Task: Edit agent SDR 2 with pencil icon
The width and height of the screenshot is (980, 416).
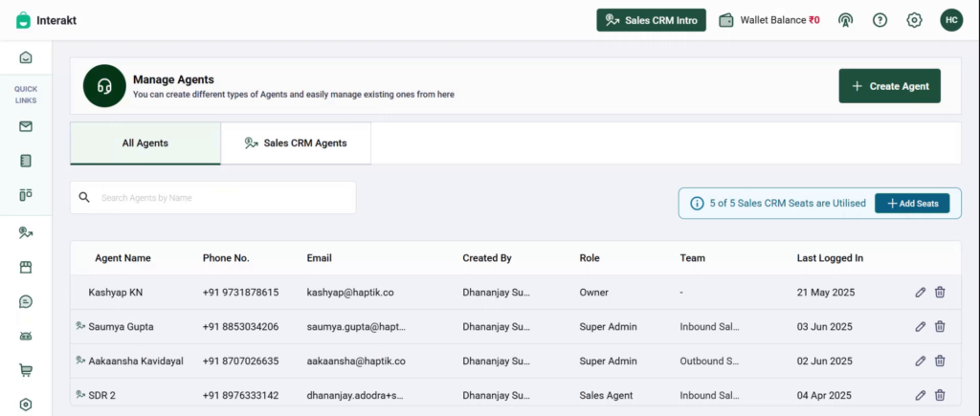Action: 920,395
